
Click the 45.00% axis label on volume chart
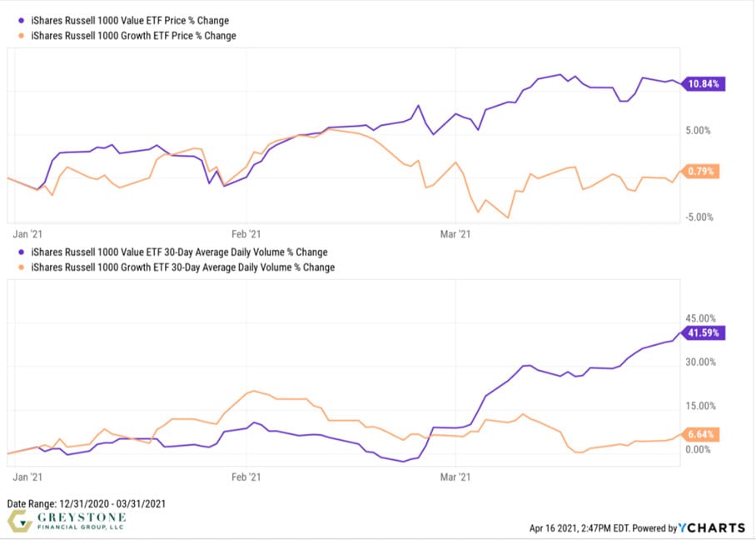(700, 318)
